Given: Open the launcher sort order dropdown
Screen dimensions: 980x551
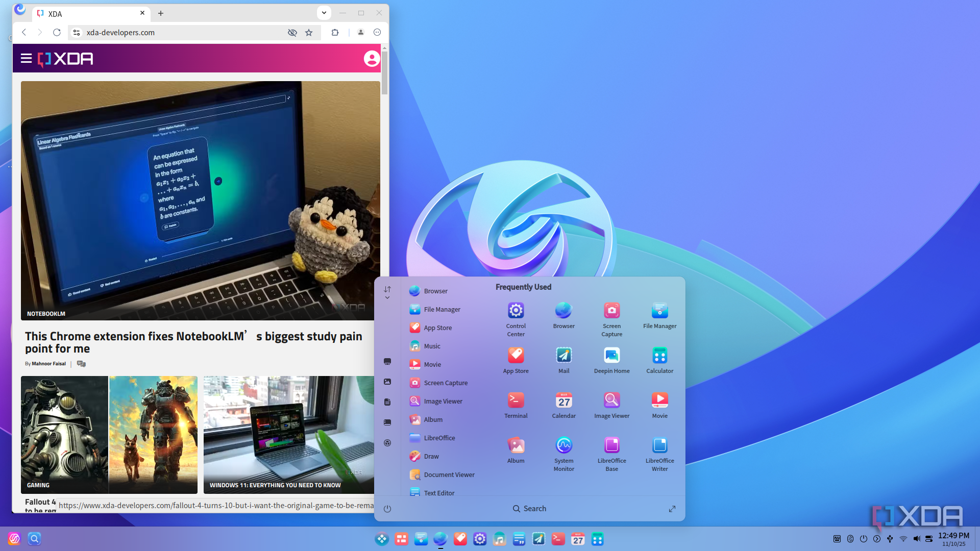Looking at the screenshot, I should pyautogui.click(x=387, y=292).
